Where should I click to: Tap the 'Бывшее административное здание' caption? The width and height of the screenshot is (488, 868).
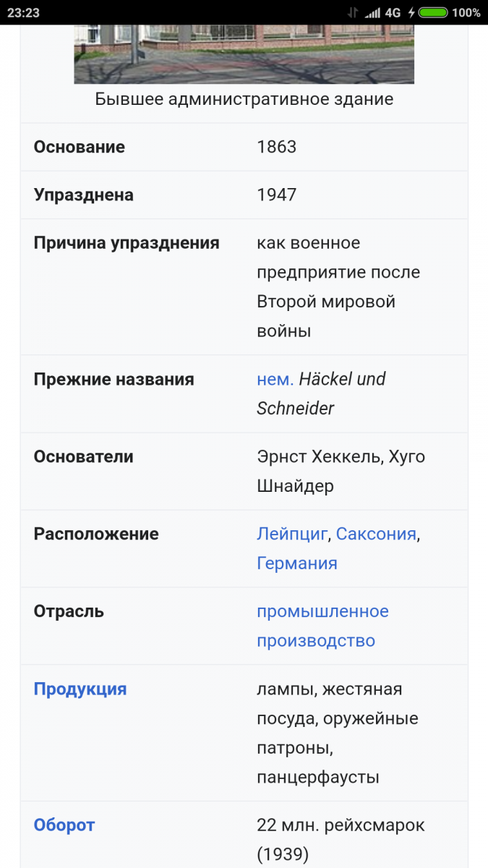point(244,99)
